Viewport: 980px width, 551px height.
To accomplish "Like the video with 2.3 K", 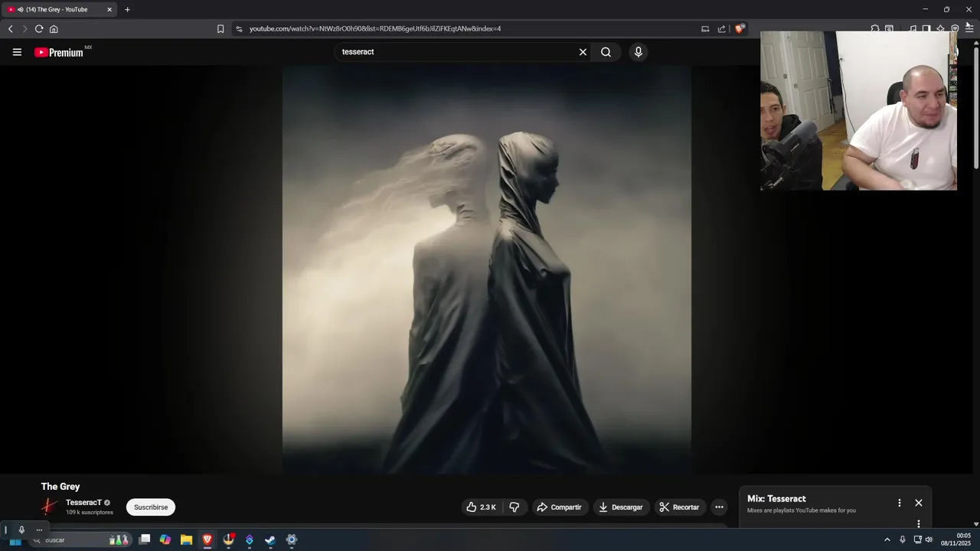I will pos(482,507).
